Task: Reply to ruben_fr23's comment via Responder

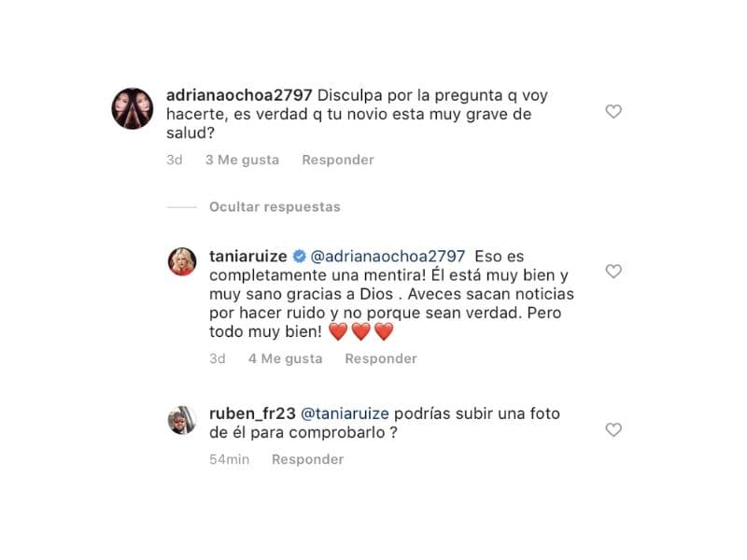Action: 307,459
